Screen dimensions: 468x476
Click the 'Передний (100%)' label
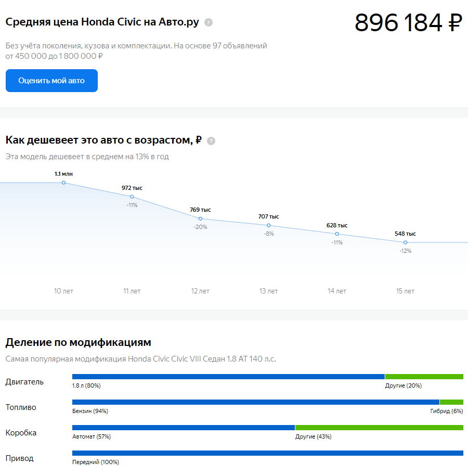[96, 462]
